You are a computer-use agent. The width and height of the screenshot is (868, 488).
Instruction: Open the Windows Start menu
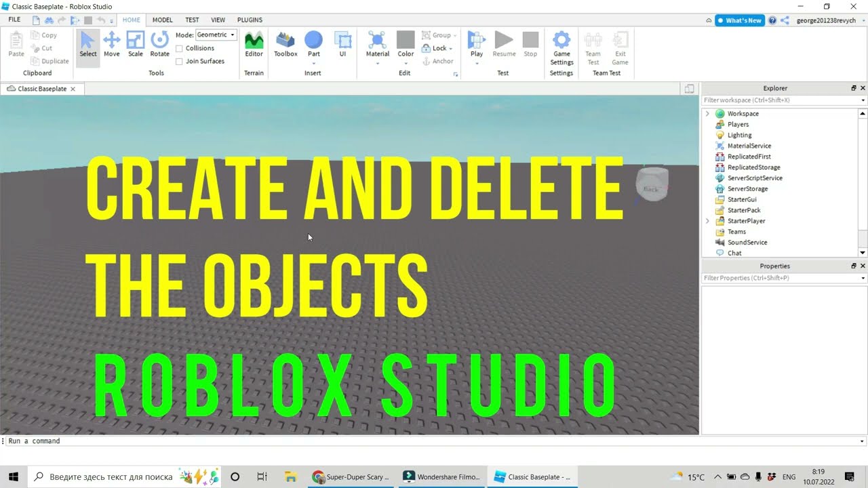(13, 476)
